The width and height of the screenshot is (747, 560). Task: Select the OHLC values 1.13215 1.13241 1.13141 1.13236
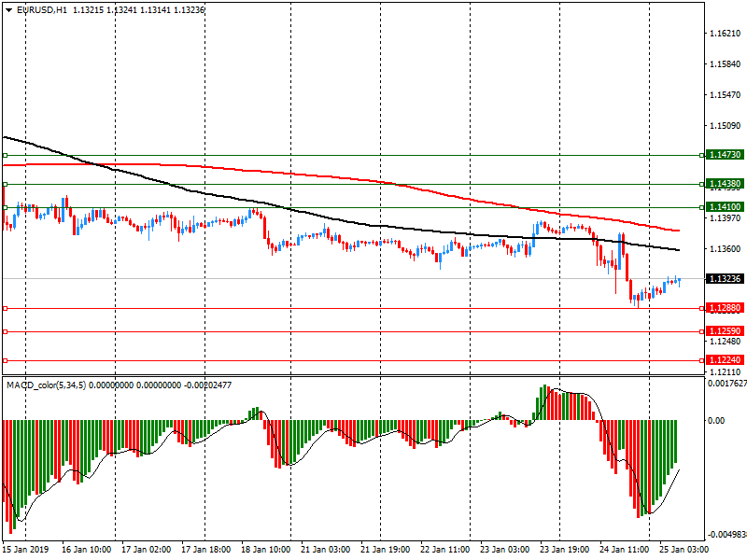pos(138,10)
